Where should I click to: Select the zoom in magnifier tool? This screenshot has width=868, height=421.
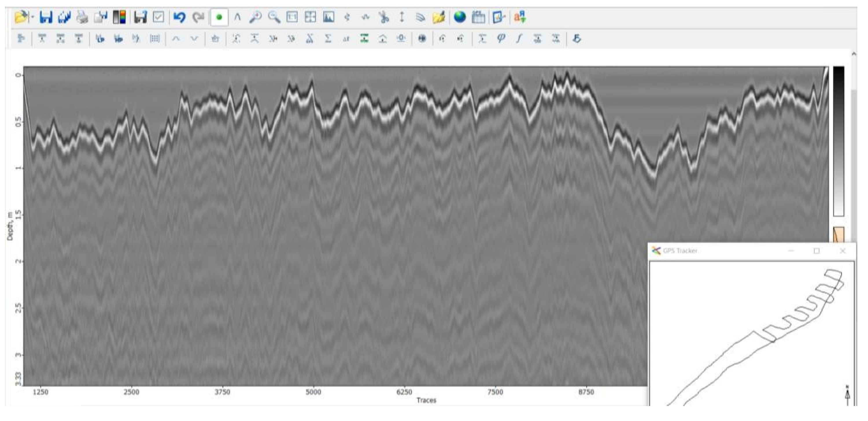pyautogui.click(x=255, y=17)
